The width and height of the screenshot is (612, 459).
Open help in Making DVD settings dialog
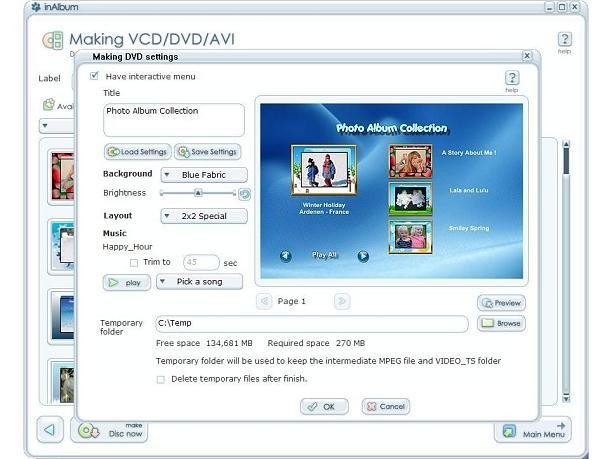pyautogui.click(x=512, y=78)
